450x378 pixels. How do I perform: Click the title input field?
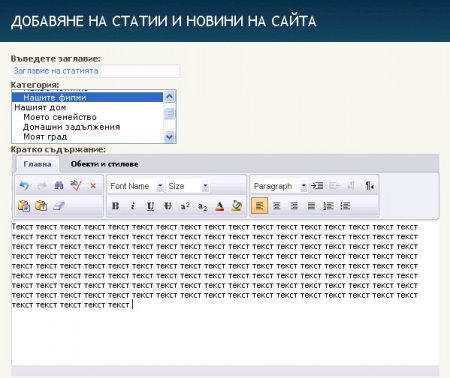pyautogui.click(x=96, y=71)
